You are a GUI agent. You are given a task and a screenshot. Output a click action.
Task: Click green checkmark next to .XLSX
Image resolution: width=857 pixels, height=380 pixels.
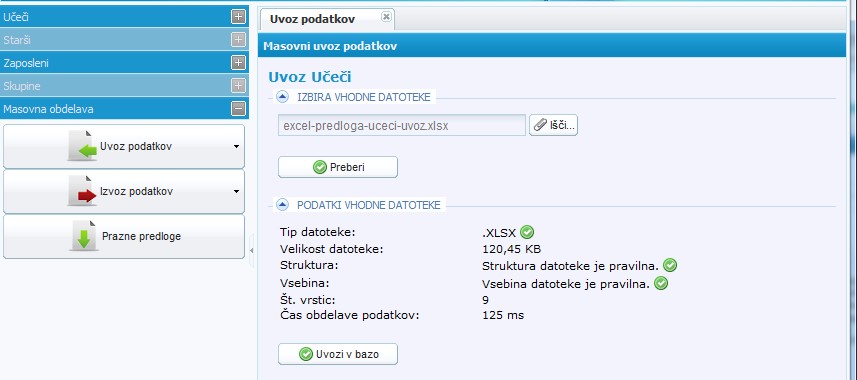[526, 232]
